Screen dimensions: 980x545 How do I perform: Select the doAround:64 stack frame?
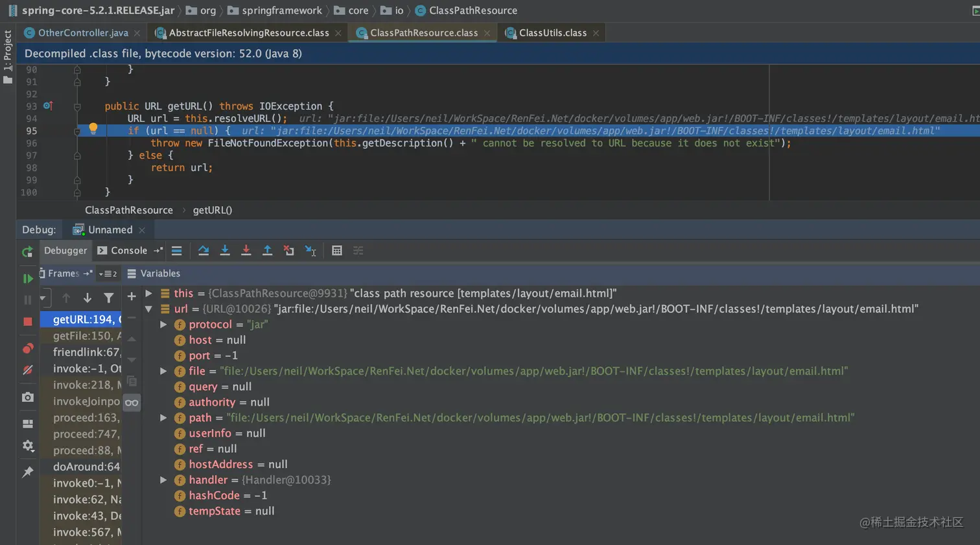(x=81, y=467)
